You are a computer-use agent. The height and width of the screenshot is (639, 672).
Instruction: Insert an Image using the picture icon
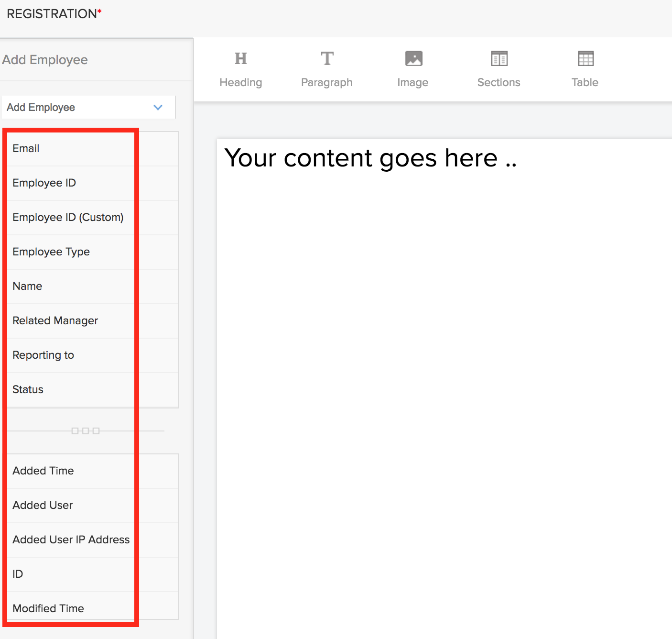(x=413, y=59)
